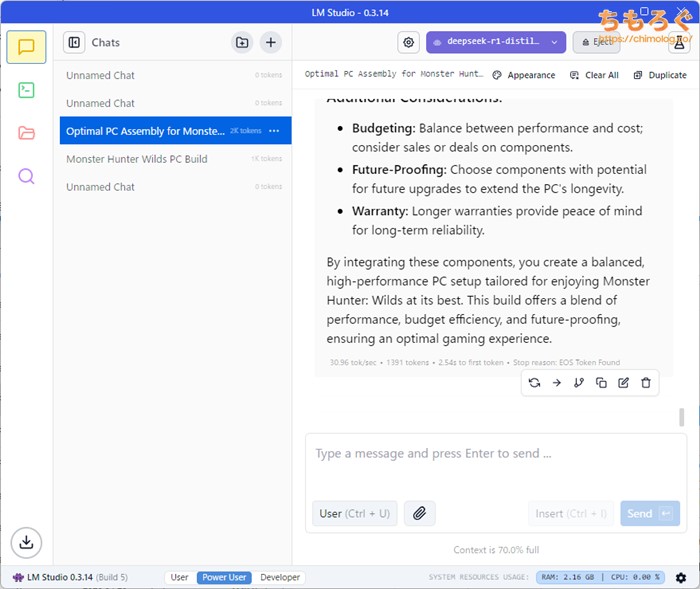The width and height of the screenshot is (700, 589).
Task: Attach a file with the paperclip icon
Action: [x=420, y=514]
